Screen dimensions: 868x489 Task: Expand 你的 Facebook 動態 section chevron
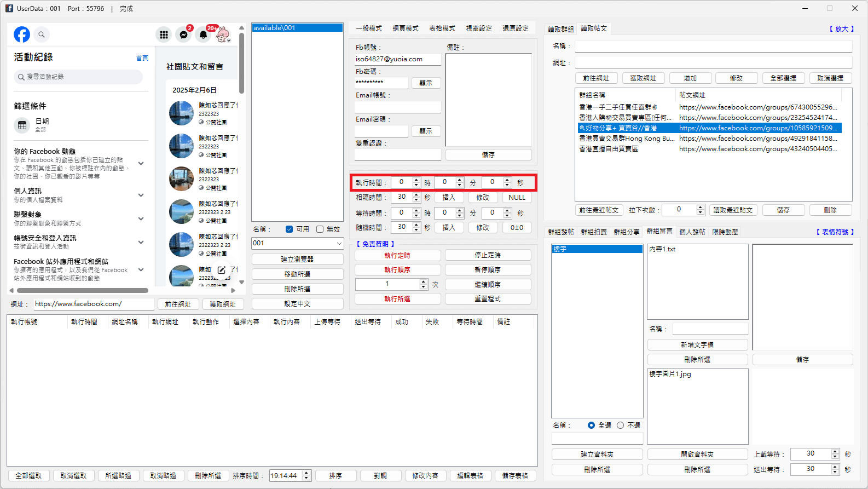[141, 163]
